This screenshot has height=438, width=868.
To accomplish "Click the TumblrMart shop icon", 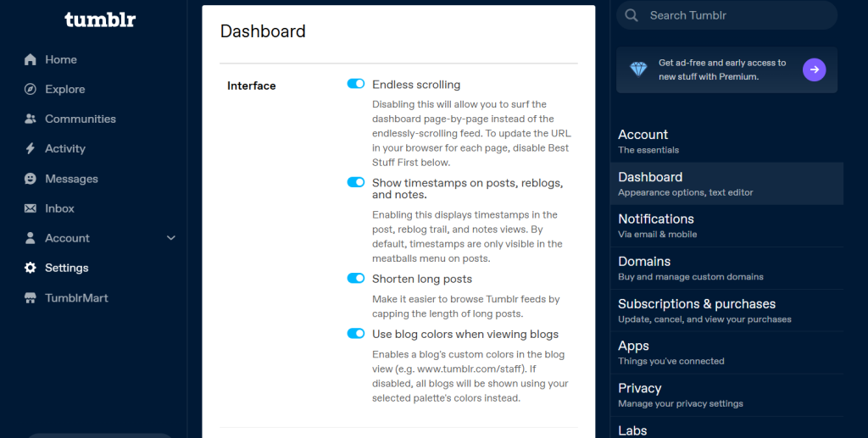I will pyautogui.click(x=31, y=298).
